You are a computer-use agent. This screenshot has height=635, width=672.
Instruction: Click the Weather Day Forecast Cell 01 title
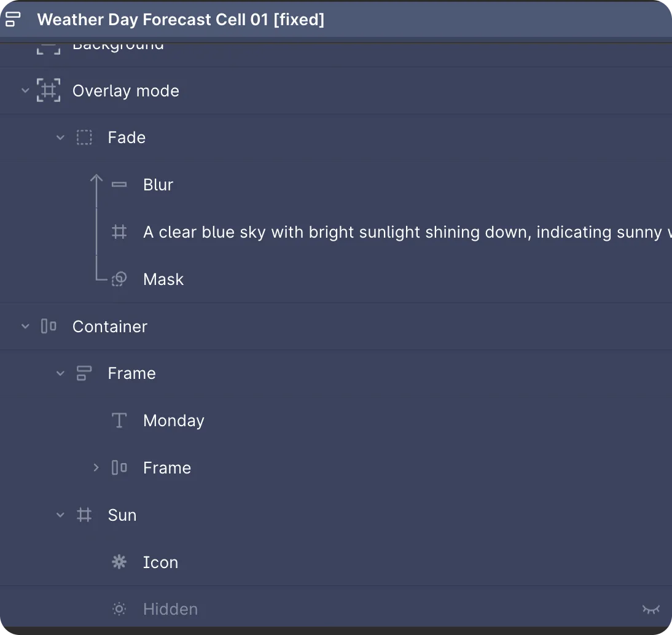tap(181, 19)
